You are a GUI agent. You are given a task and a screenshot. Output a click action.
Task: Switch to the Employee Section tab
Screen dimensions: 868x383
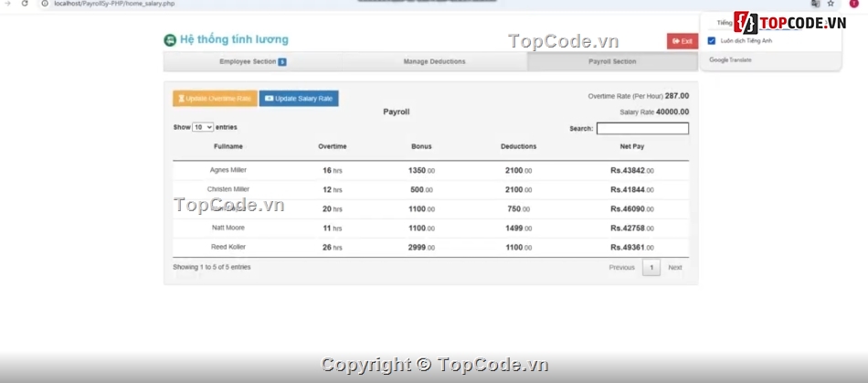coord(249,62)
